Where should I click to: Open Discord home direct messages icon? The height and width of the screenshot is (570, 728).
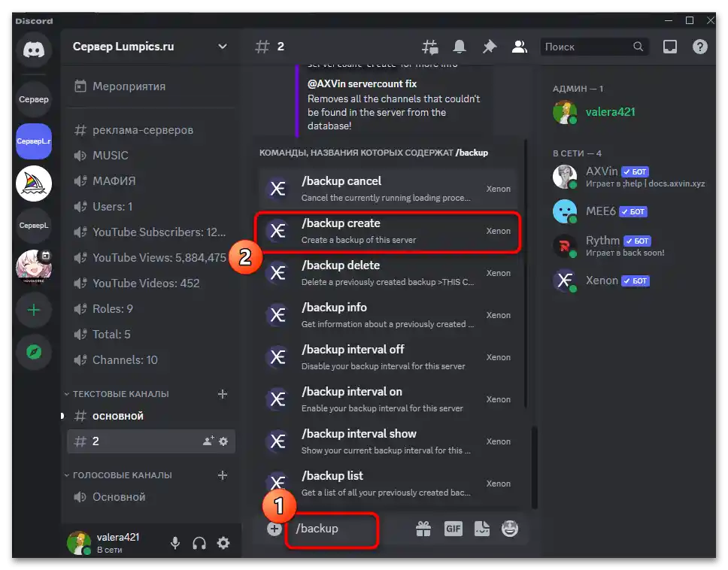34,50
